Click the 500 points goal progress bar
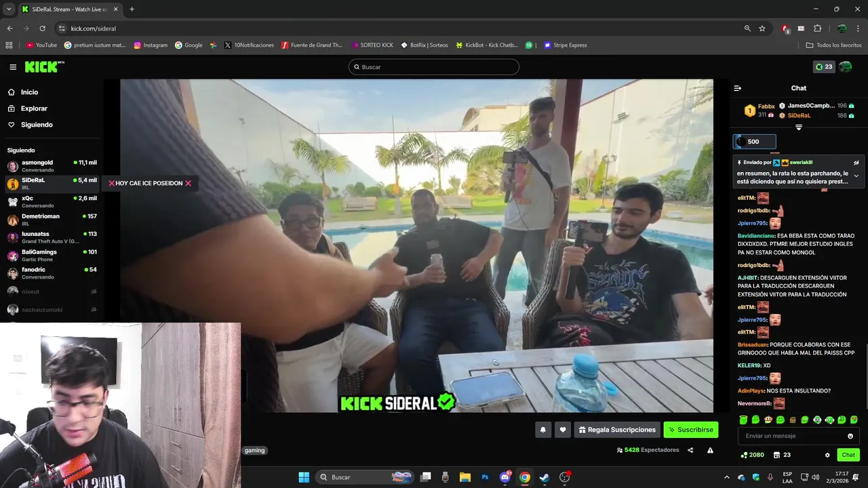Image resolution: width=868 pixels, height=488 pixels. pyautogui.click(x=754, y=142)
